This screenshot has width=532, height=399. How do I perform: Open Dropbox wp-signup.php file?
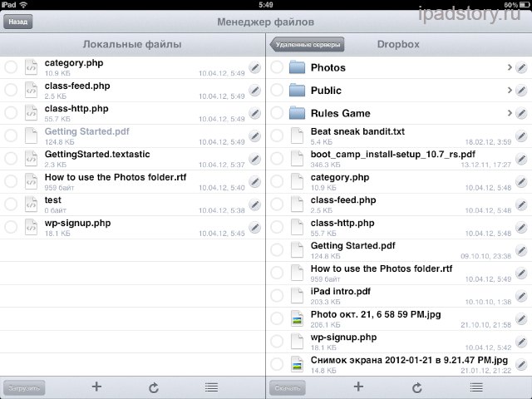click(x=399, y=342)
